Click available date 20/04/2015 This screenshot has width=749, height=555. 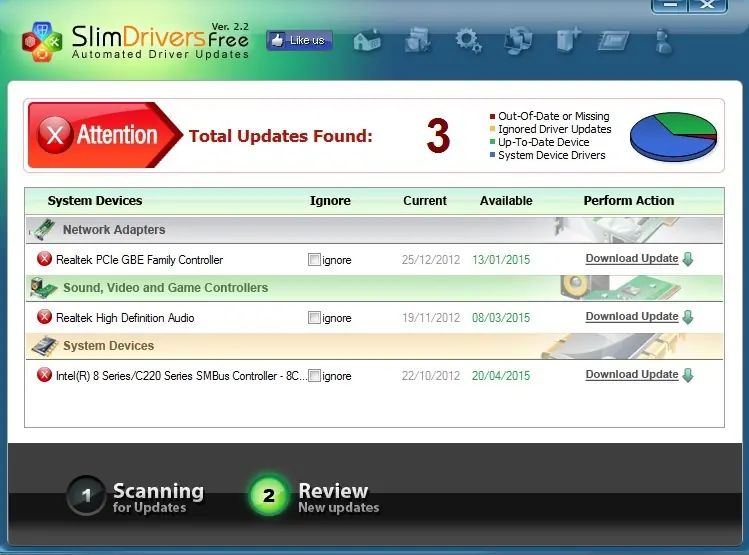click(501, 376)
